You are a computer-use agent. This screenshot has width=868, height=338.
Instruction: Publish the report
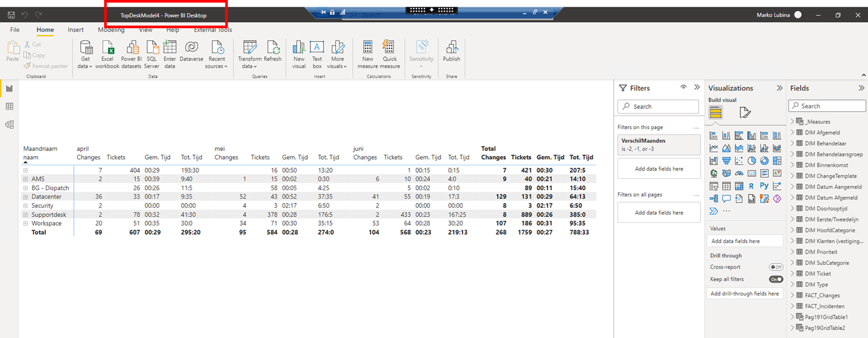coord(451,52)
